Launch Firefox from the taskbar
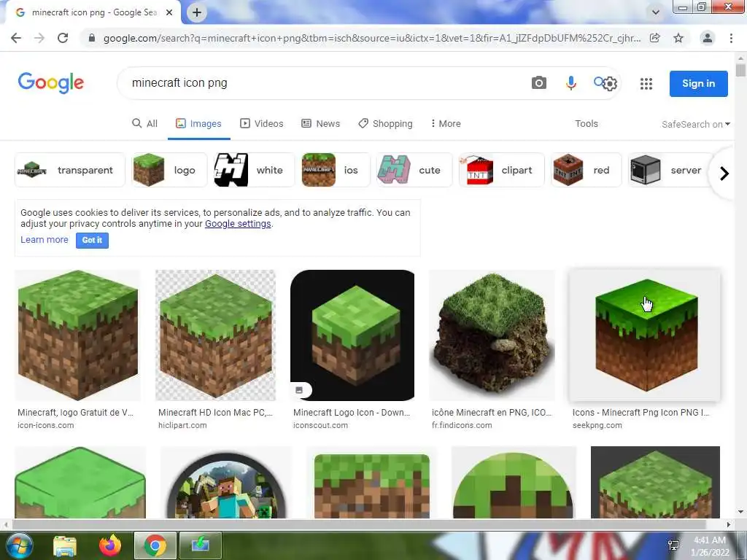 (x=110, y=545)
